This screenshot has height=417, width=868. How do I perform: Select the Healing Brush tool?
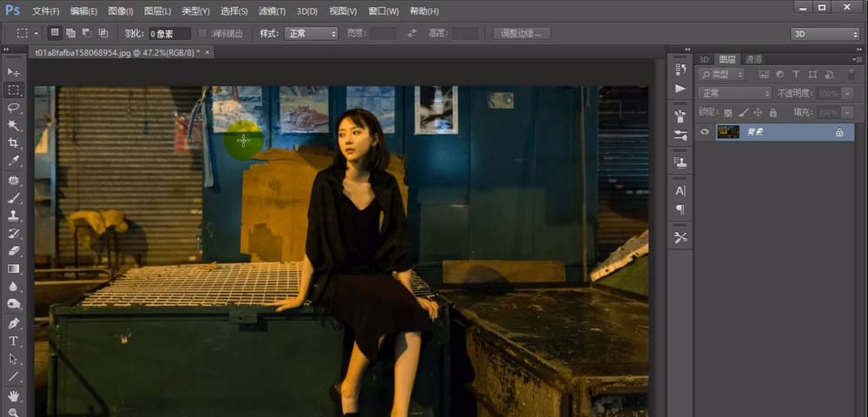14,181
